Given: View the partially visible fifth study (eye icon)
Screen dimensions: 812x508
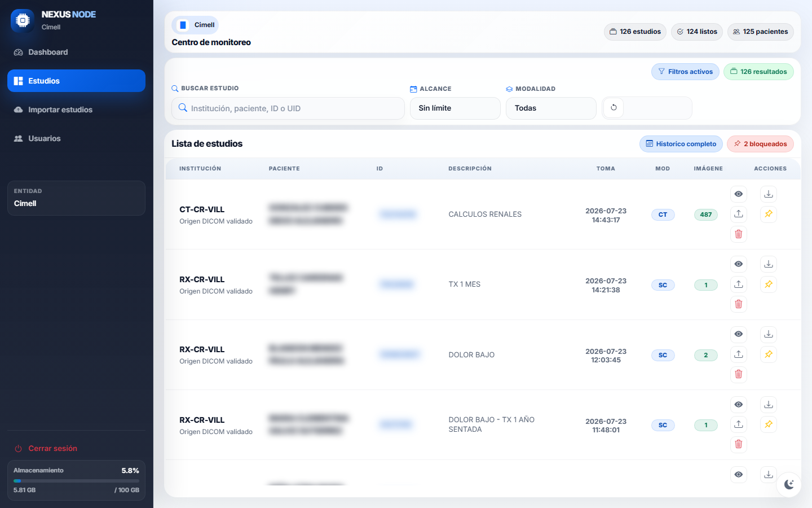Looking at the screenshot, I should [739, 475].
